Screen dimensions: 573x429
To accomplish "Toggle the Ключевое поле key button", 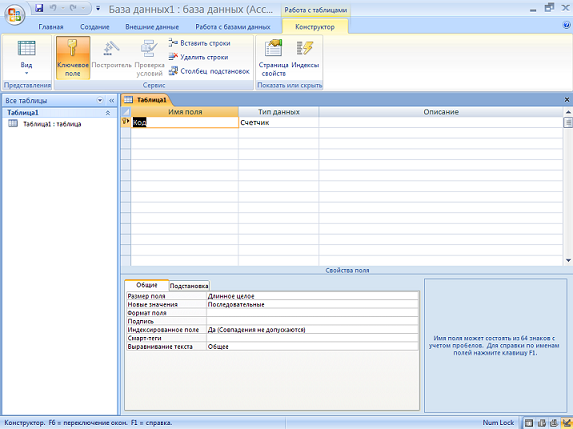I will click(73, 57).
